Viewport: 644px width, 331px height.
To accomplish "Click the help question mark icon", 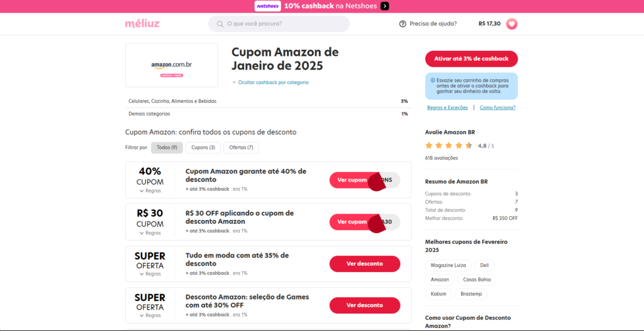I will tap(402, 24).
